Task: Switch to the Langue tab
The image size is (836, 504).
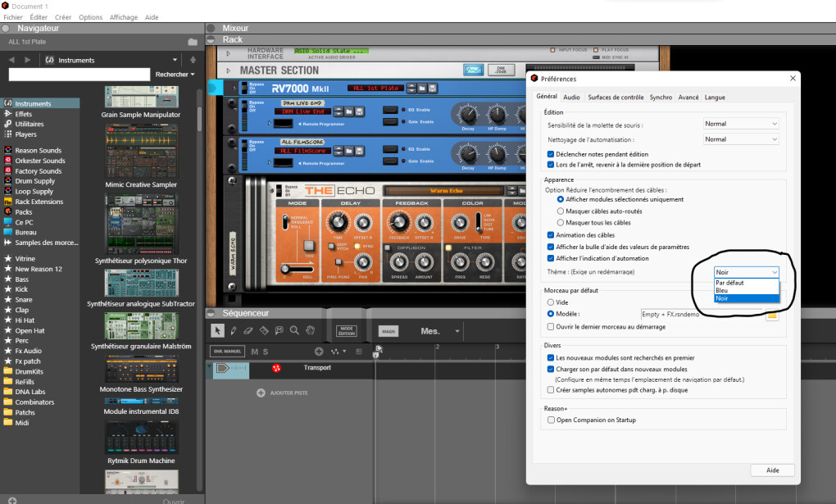Action: (715, 97)
